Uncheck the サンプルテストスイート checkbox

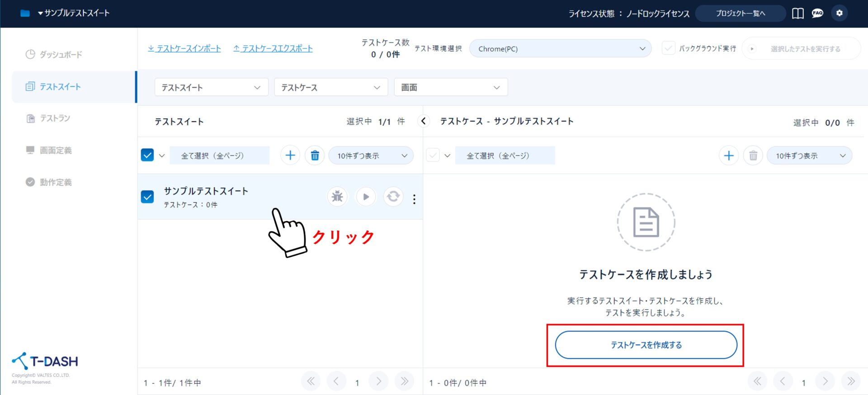click(x=147, y=197)
